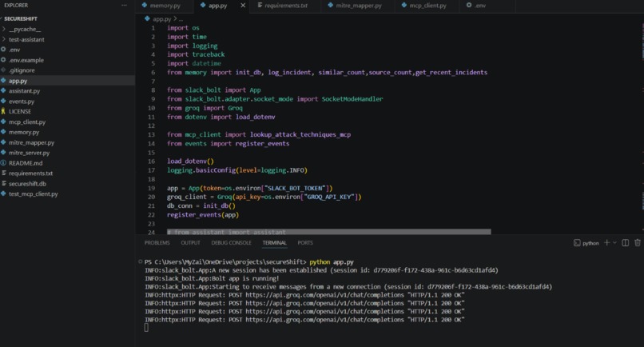The width and height of the screenshot is (644, 347).
Task: Kill the terminal with trash icon
Action: (x=638, y=242)
